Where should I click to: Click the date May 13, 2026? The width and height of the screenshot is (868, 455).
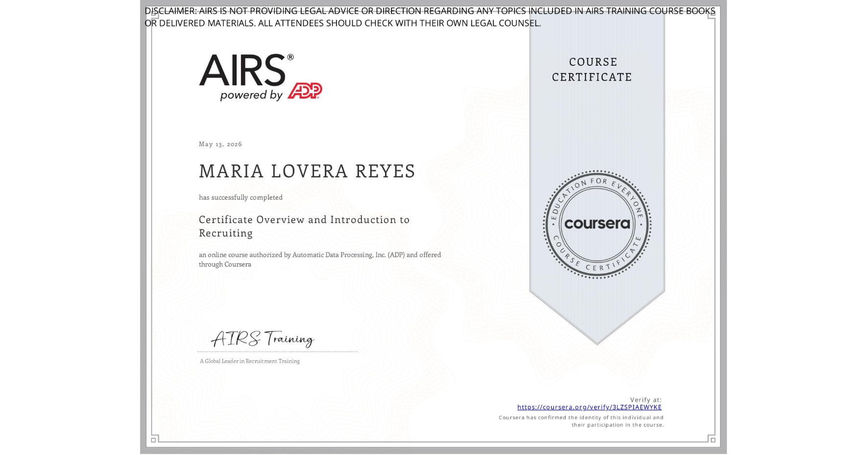point(220,144)
